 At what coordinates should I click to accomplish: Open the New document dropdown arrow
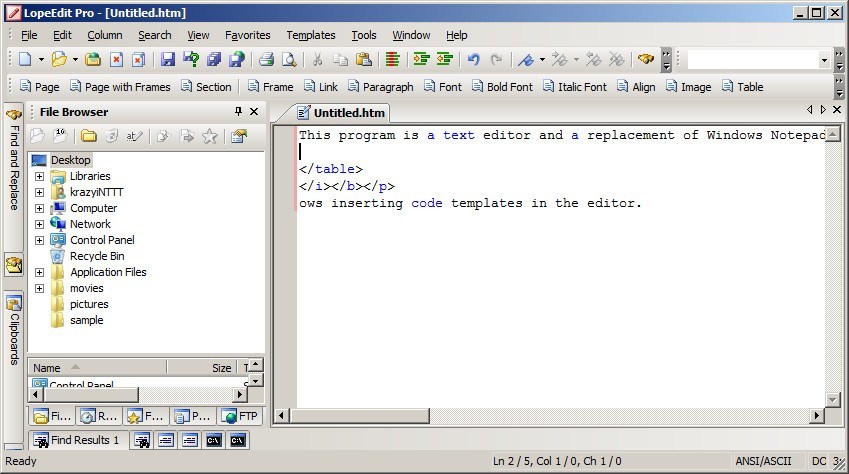pos(41,59)
